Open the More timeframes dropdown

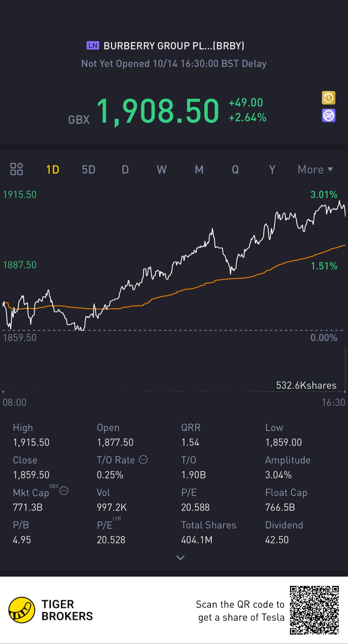click(315, 169)
